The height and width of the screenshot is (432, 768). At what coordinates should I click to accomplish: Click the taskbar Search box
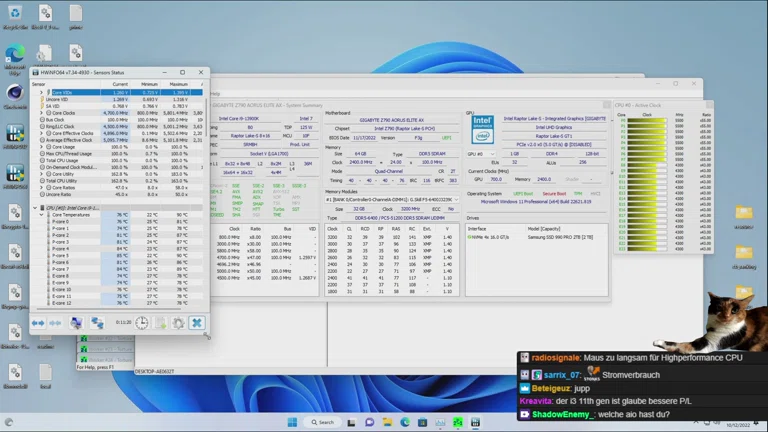point(323,421)
